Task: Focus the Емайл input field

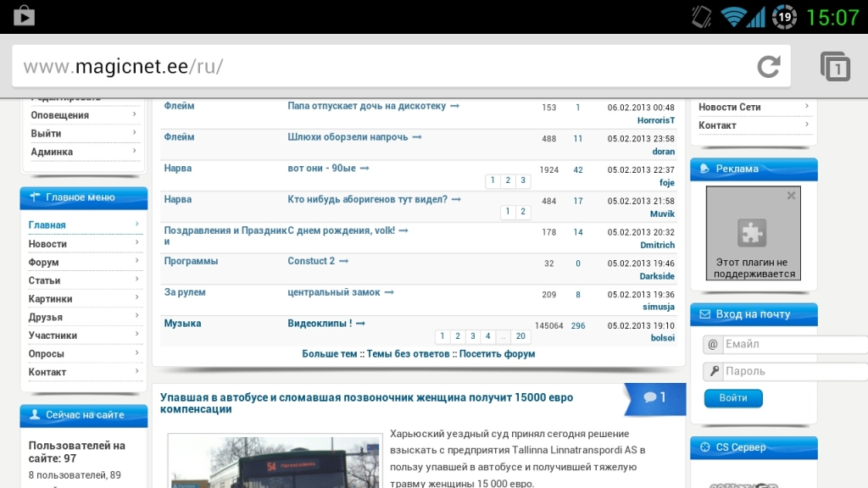Action: (795, 344)
